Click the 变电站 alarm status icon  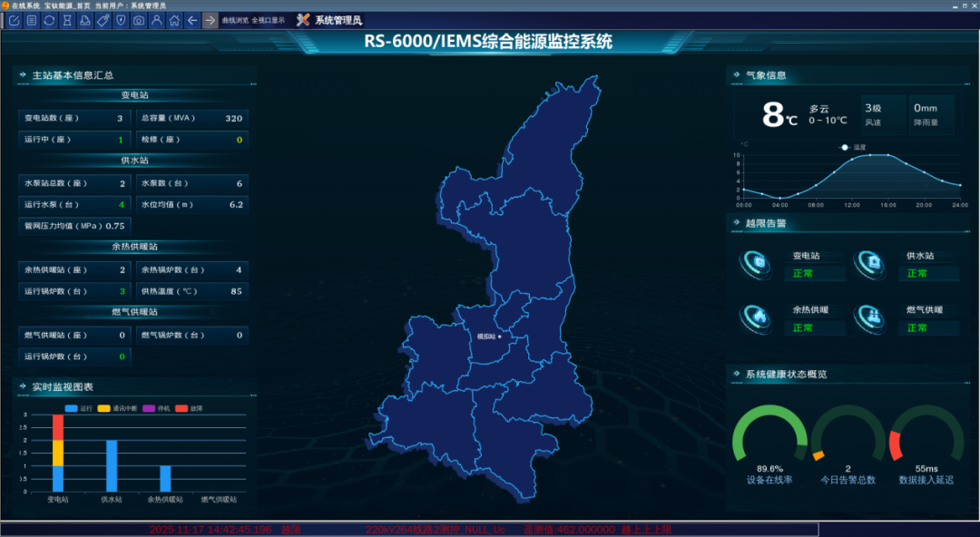coord(755,264)
